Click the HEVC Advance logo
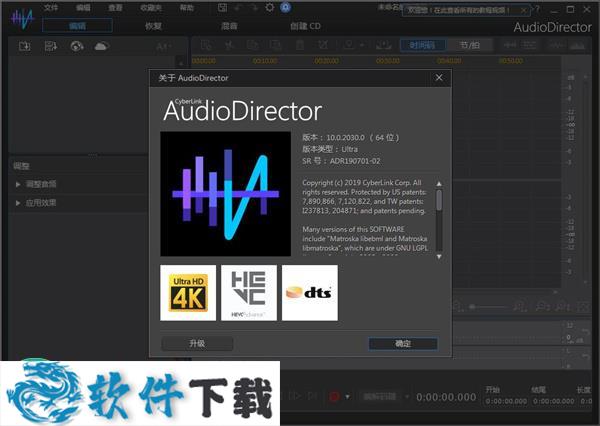Image resolution: width=600 pixels, height=426 pixels. coord(249,293)
